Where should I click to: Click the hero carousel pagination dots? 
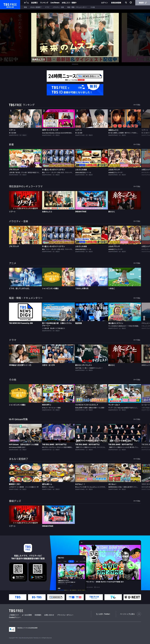pyautogui.click(x=75, y=64)
